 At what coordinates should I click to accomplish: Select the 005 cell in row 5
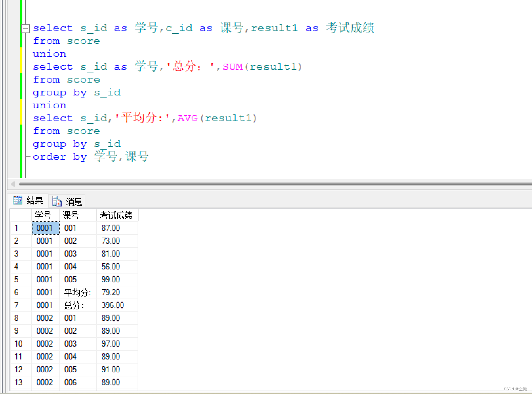(x=78, y=280)
